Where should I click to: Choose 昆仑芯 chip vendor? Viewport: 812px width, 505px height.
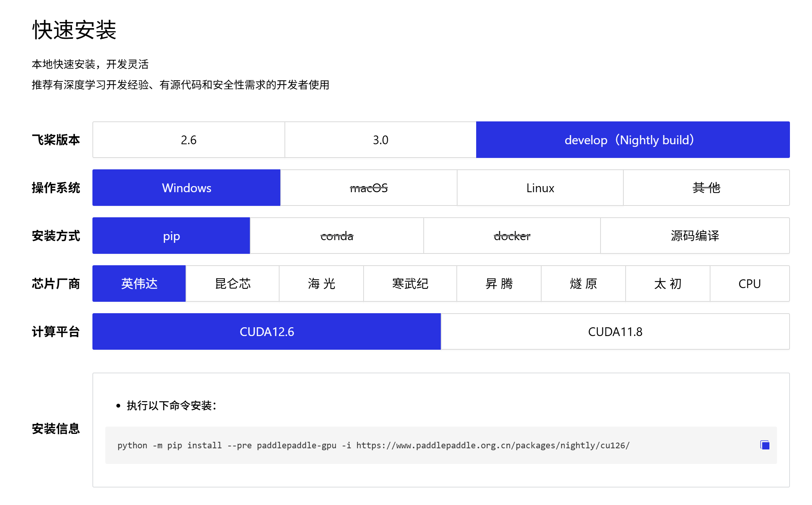(x=232, y=284)
